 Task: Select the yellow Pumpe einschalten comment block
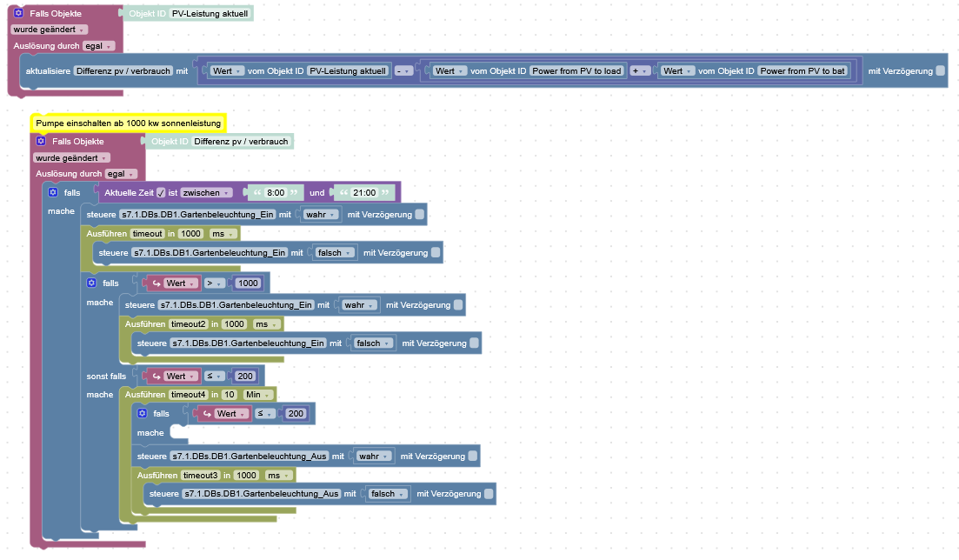[129, 123]
